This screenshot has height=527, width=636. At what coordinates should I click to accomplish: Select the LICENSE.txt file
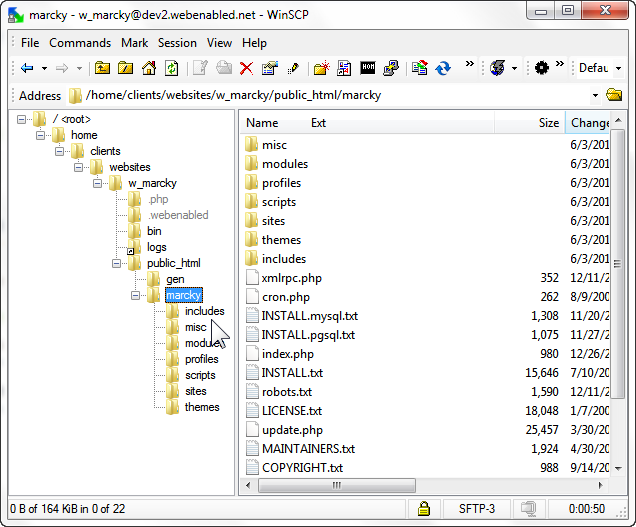[292, 411]
